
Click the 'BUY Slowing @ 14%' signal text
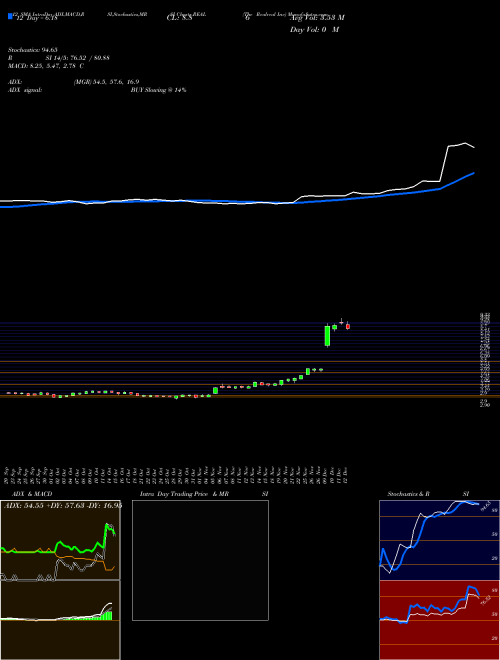tap(158, 90)
